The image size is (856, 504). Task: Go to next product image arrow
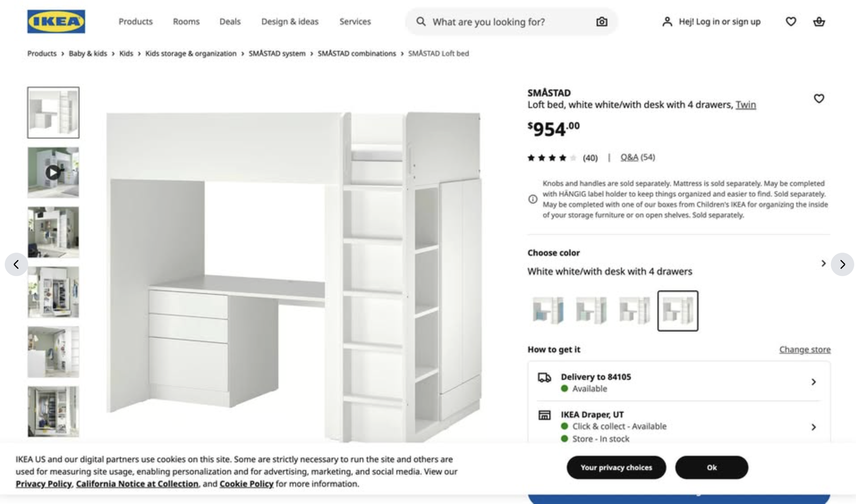point(842,264)
